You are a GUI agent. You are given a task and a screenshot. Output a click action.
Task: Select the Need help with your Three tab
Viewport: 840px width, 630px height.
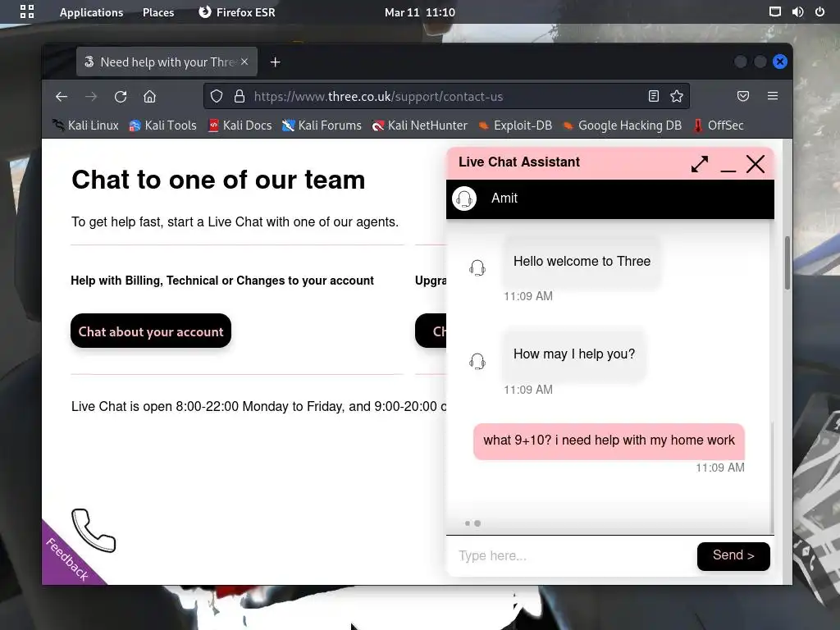167,62
